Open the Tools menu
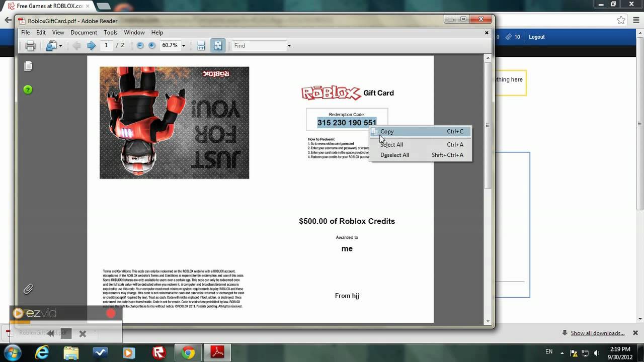The image size is (644, 362). click(110, 32)
